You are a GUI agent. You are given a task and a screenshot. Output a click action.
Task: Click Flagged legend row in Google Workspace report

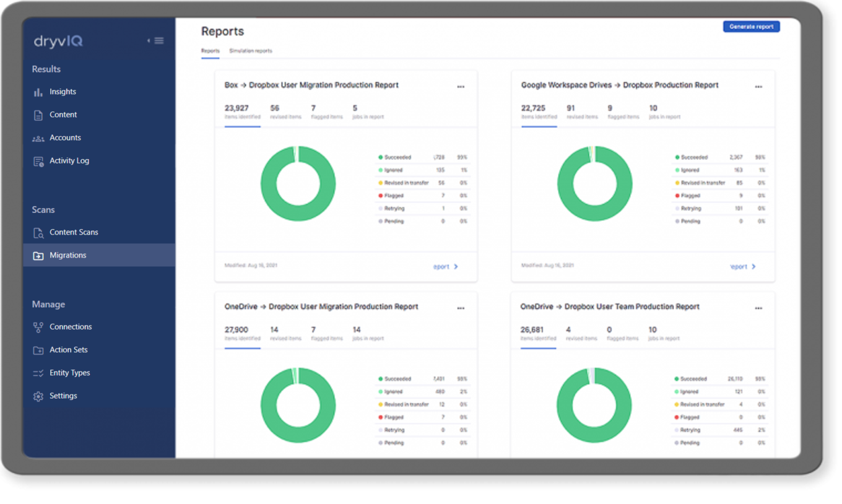pyautogui.click(x=720, y=196)
